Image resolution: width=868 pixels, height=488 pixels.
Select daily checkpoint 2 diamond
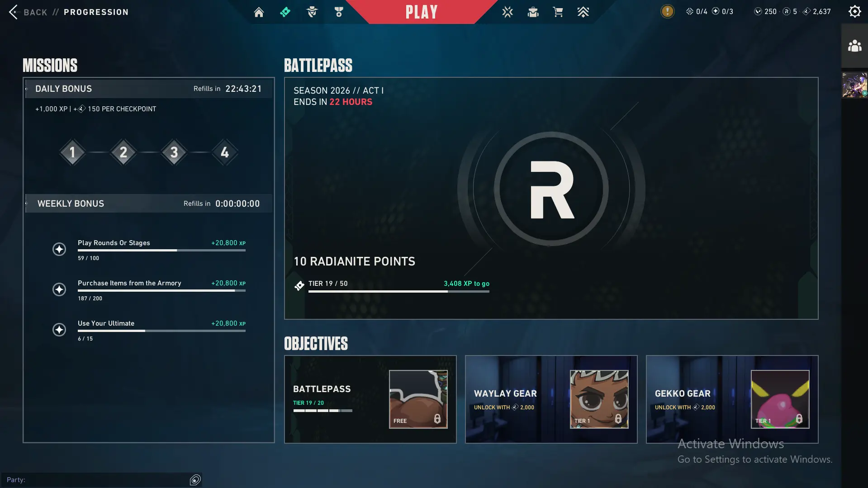123,152
